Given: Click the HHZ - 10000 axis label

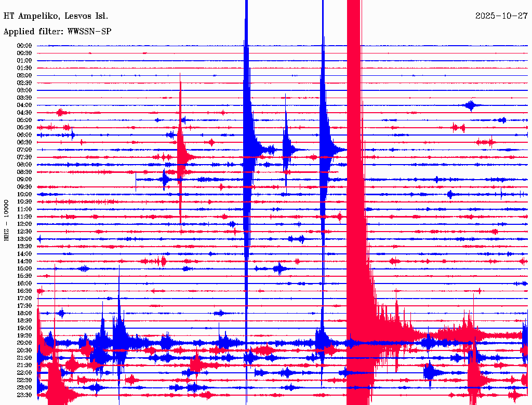Looking at the screenshot, I should point(6,220).
